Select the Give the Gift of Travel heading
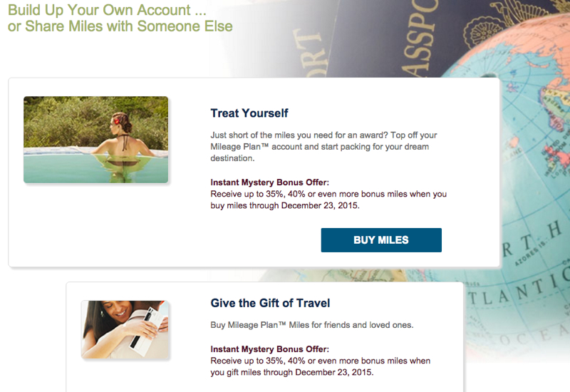 click(270, 303)
